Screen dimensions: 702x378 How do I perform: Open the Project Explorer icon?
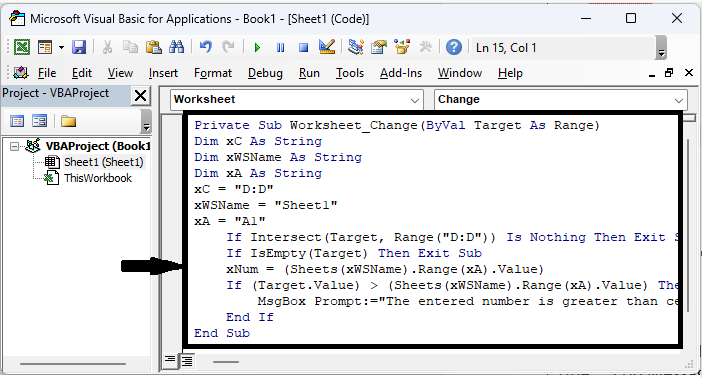tap(356, 47)
